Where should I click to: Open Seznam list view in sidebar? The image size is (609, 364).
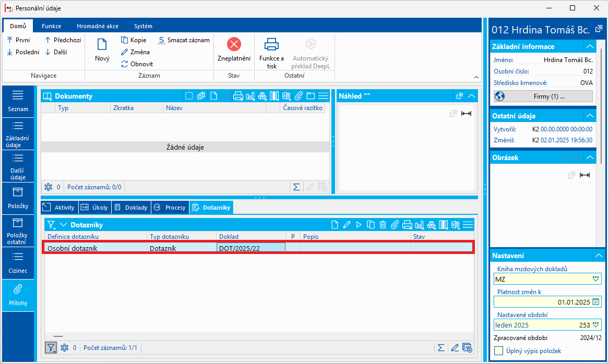[x=18, y=101]
